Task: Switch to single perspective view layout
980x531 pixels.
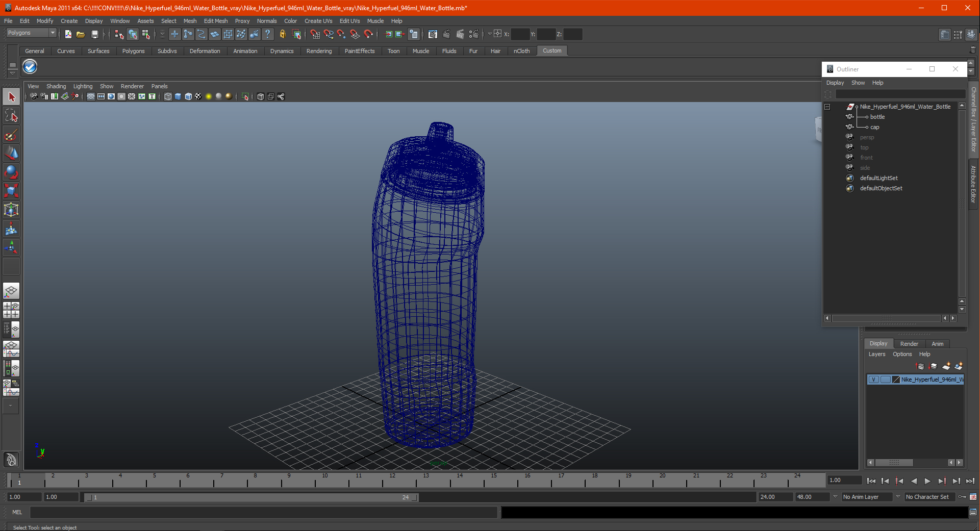Action: [x=11, y=291]
